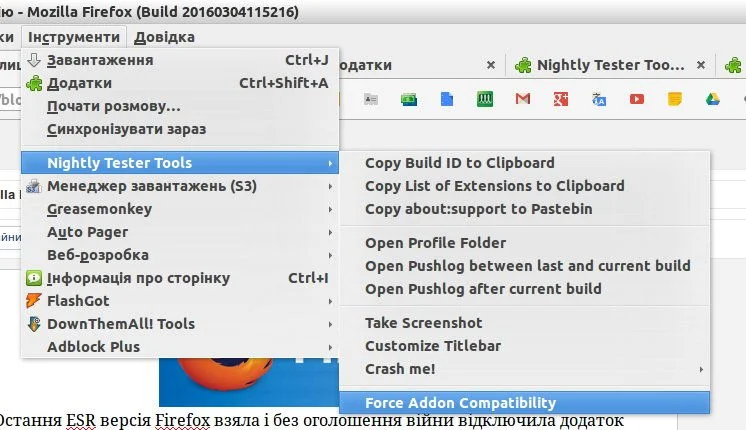Click the FlashGot lightning icon
The image size is (746, 430).
point(34,301)
